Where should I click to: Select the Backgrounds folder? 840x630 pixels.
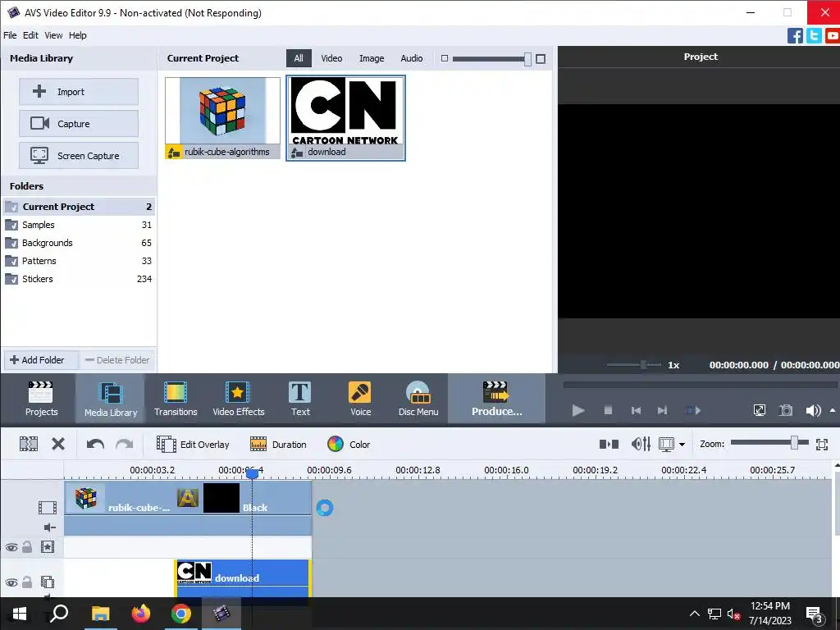(79, 243)
